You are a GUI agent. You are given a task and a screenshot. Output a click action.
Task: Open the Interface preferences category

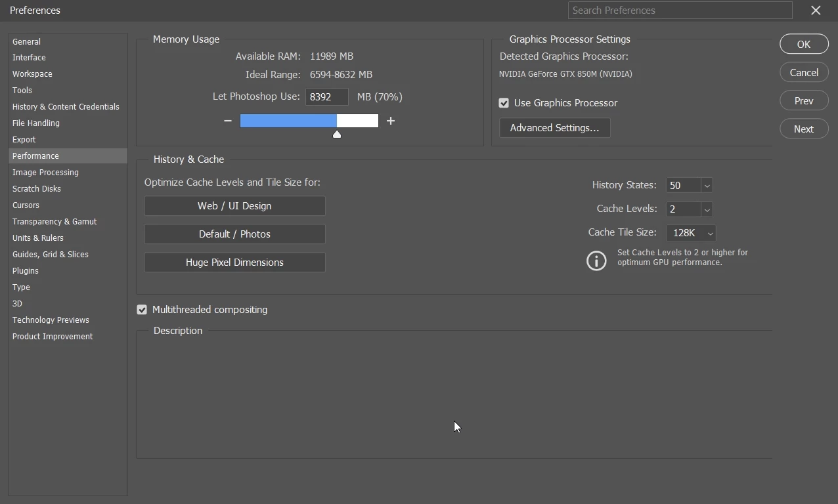[x=68, y=58]
